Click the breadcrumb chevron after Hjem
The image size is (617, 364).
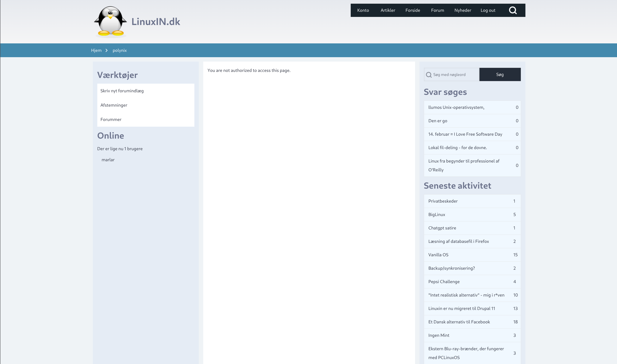click(106, 50)
